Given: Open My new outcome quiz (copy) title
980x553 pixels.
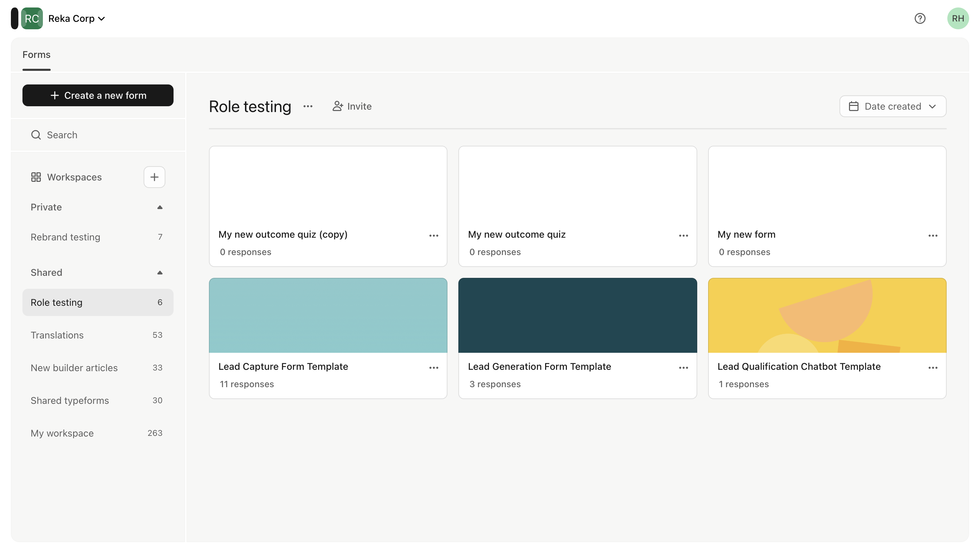Looking at the screenshot, I should [283, 234].
